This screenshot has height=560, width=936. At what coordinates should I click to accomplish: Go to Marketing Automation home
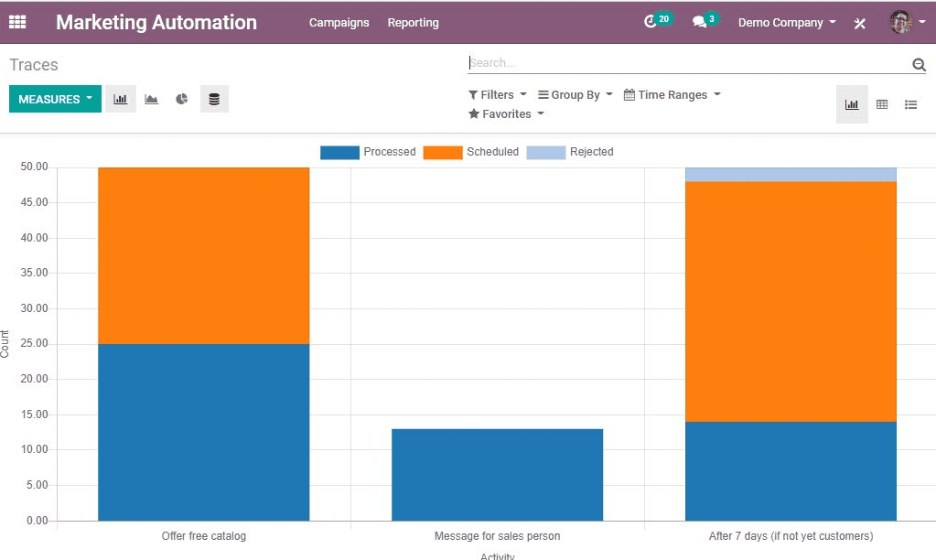click(156, 22)
